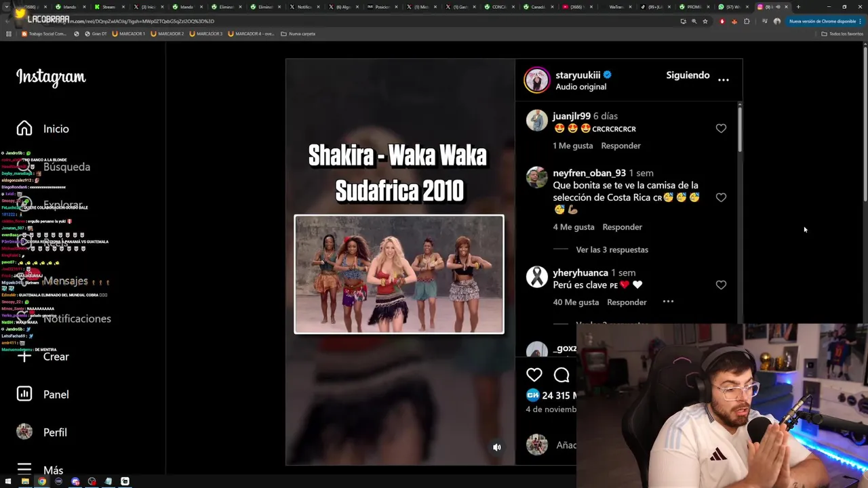Click the comments panel scrollbar
The height and width of the screenshot is (488, 868).
[739, 129]
